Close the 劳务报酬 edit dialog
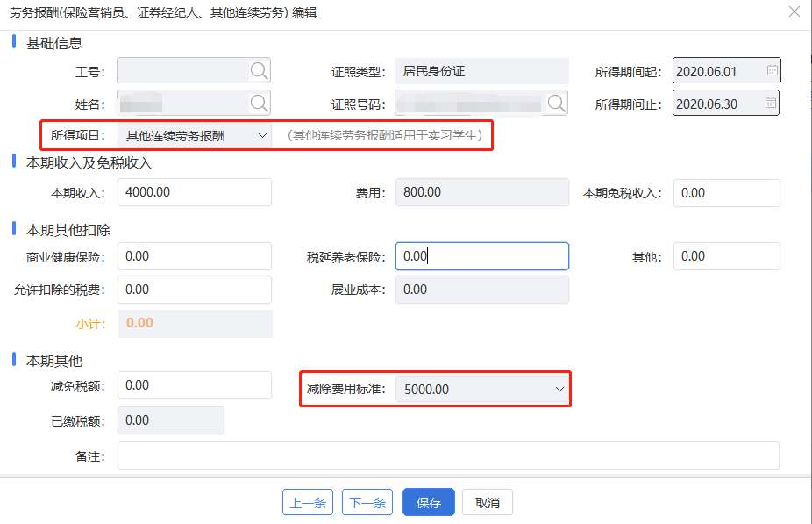Viewport: 812px width, 524px height. [x=794, y=12]
